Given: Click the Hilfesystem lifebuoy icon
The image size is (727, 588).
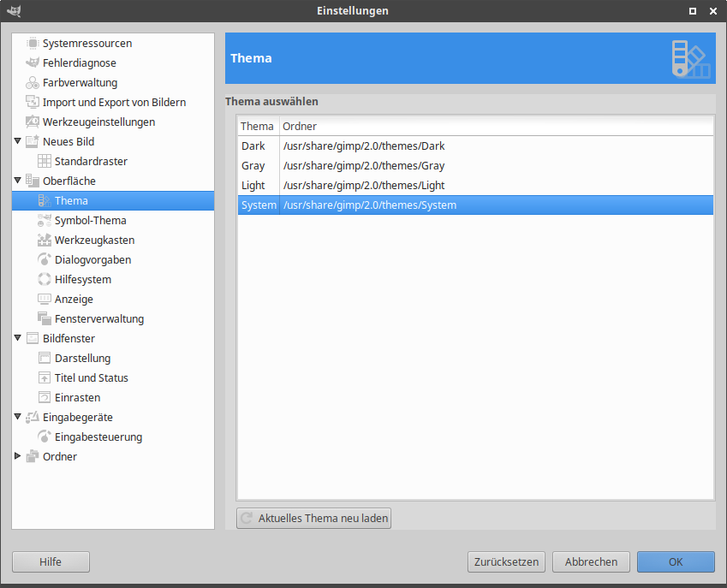Looking at the screenshot, I should [45, 279].
